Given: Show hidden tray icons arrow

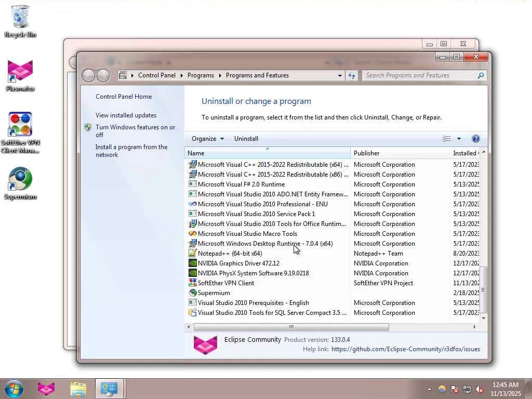Looking at the screenshot, I should (429, 389).
